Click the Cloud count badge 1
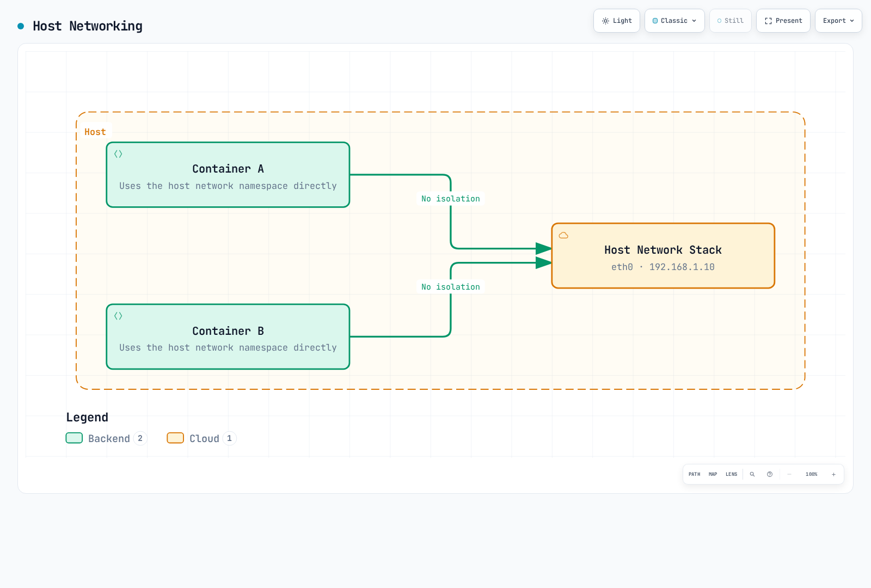This screenshot has width=871, height=588. tap(230, 438)
